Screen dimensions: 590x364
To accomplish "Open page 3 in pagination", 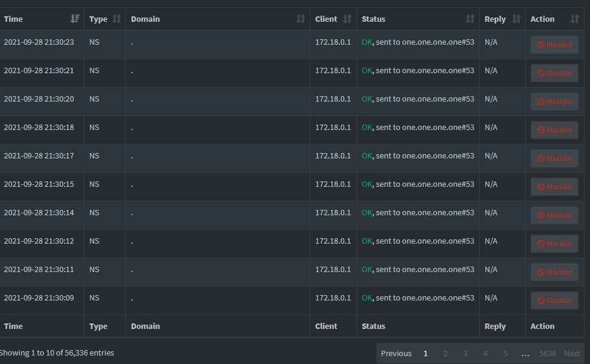I will pos(465,354).
